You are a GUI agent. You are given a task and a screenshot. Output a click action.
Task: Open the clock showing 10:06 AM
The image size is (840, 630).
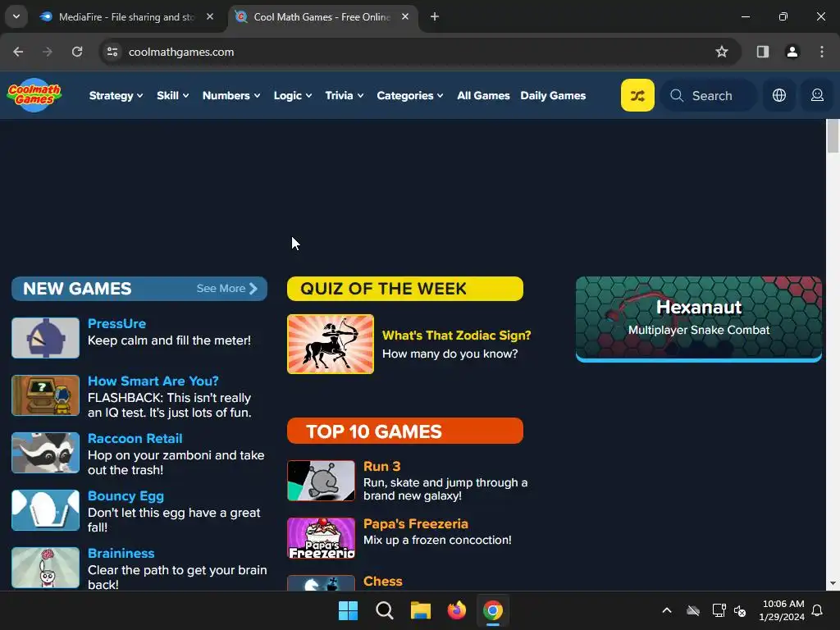click(782, 610)
